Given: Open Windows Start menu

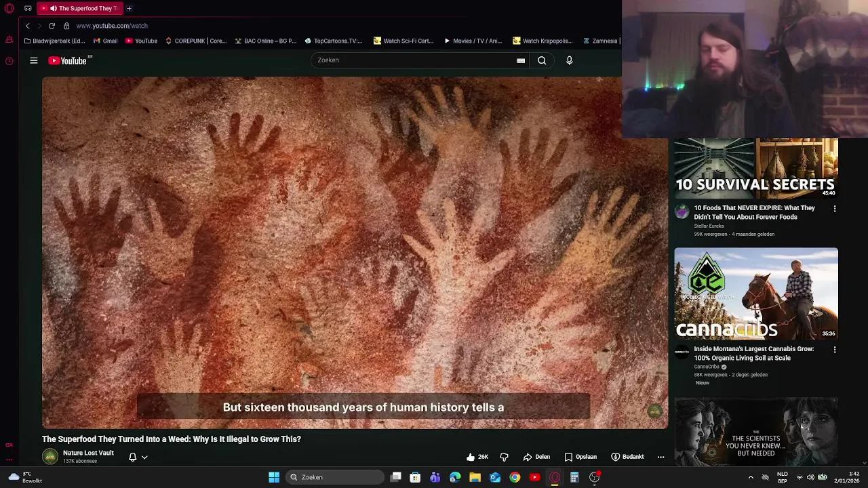Looking at the screenshot, I should 274,477.
